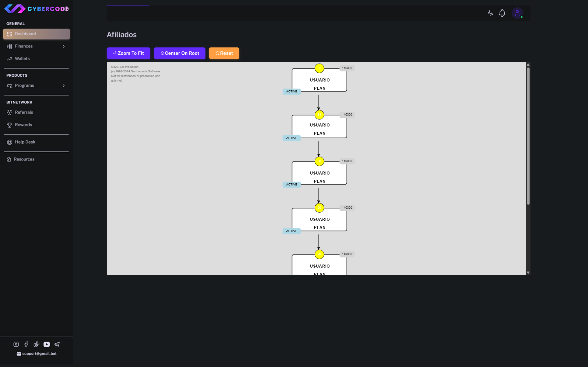This screenshot has height=367, width=588.
Task: Open the Instagram social link
Action: (x=16, y=344)
